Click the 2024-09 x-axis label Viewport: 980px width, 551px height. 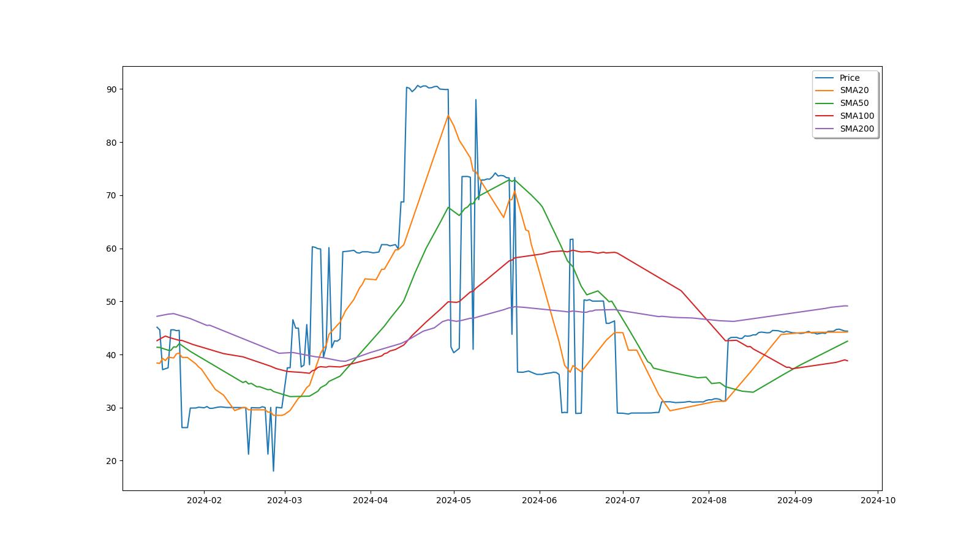(794, 500)
